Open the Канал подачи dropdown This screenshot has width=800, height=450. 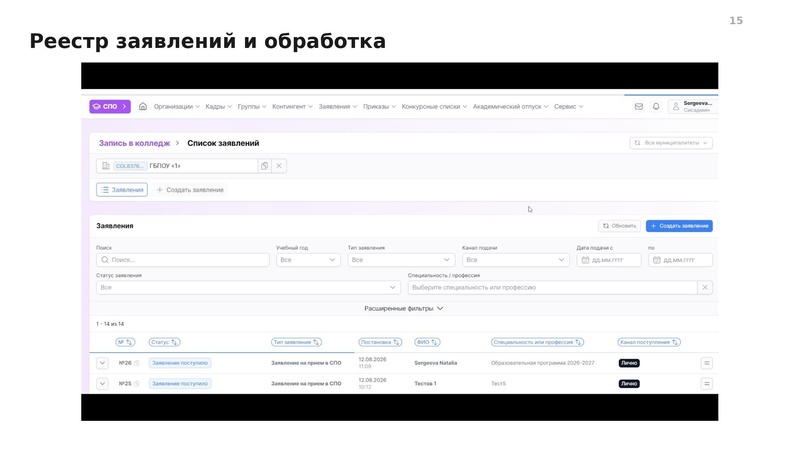516,260
